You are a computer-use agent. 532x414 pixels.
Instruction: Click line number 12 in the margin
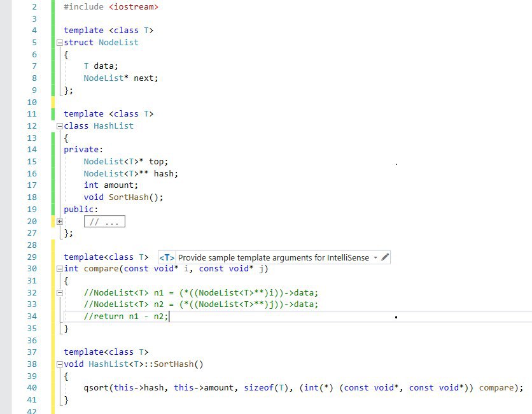pos(32,126)
